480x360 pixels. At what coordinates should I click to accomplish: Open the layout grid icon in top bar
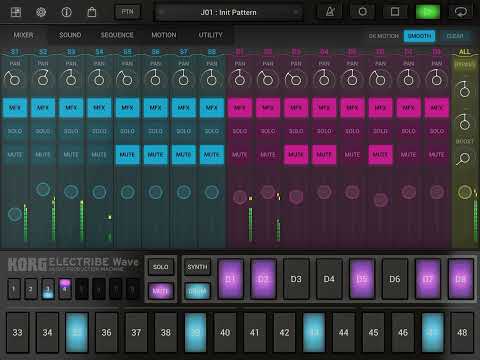pos(16,12)
